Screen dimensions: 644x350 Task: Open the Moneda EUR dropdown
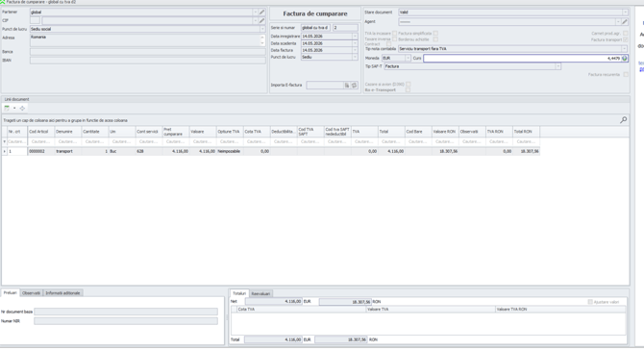pyautogui.click(x=408, y=59)
